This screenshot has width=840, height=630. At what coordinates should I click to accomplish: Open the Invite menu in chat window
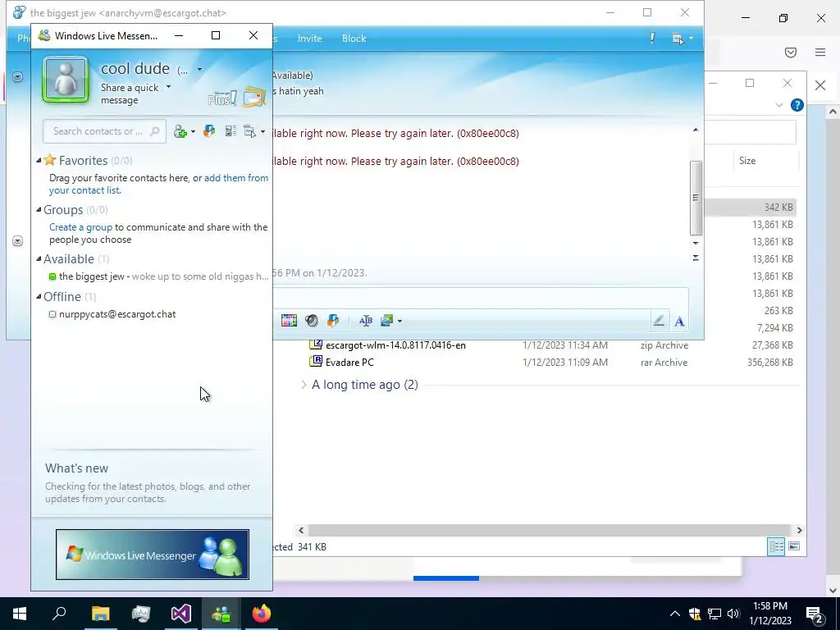tap(309, 39)
